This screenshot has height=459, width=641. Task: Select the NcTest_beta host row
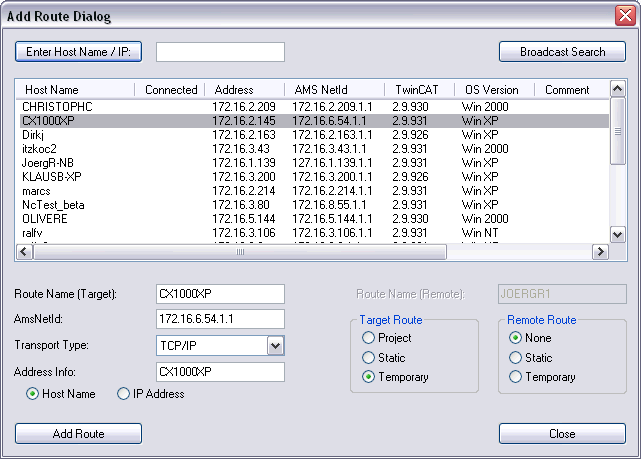click(313, 205)
